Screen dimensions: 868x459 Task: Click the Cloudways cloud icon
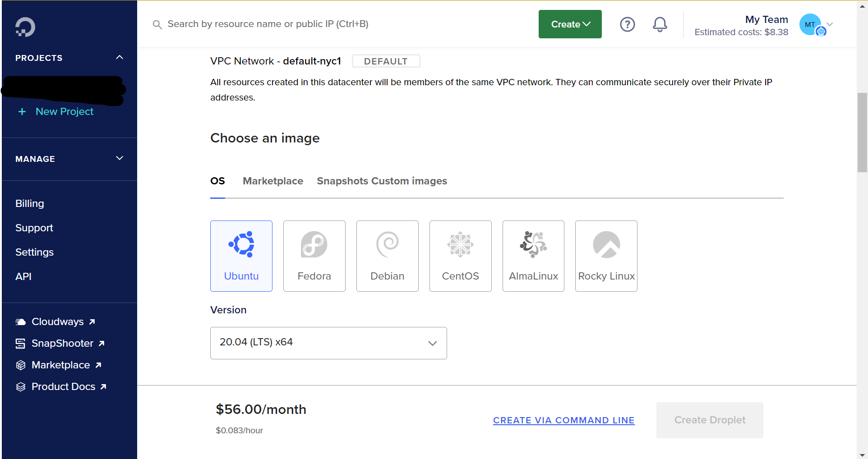(x=21, y=322)
